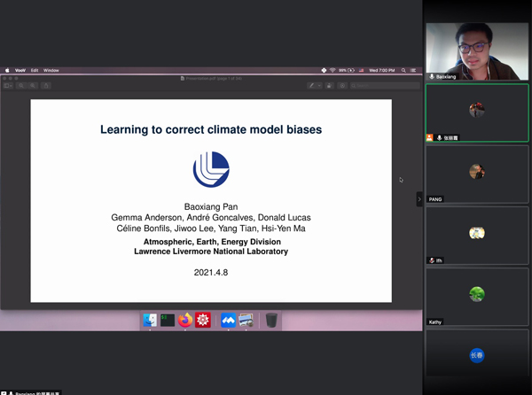This screenshot has width=532, height=395.
Task: Click the host badge icon on speaker tile
Action: point(429,137)
